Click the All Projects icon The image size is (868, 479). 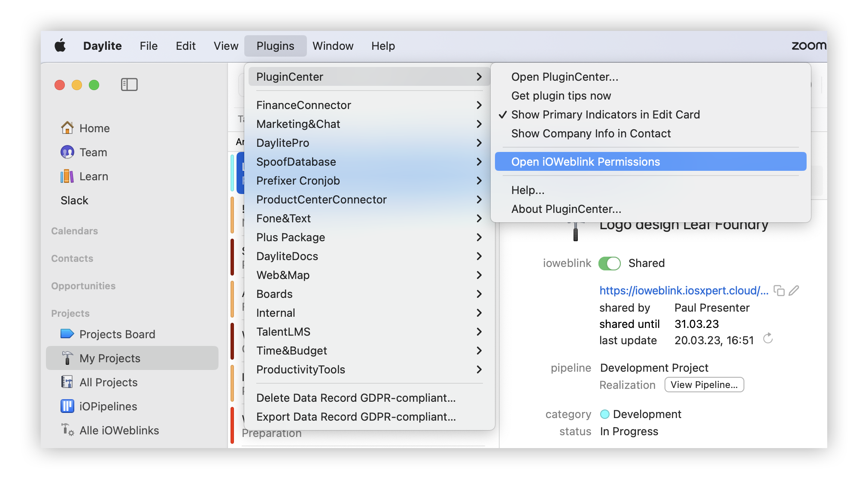tap(67, 382)
